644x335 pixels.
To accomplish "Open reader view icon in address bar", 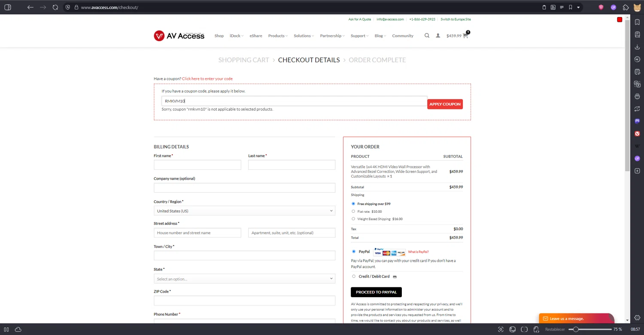I will click(562, 7).
